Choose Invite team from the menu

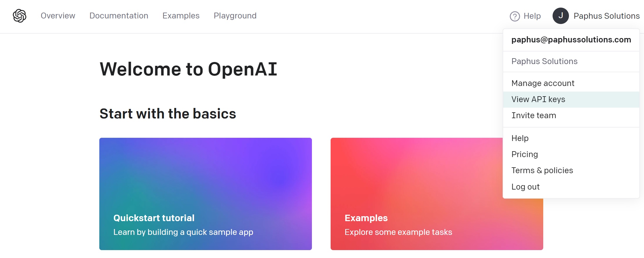[571, 116]
